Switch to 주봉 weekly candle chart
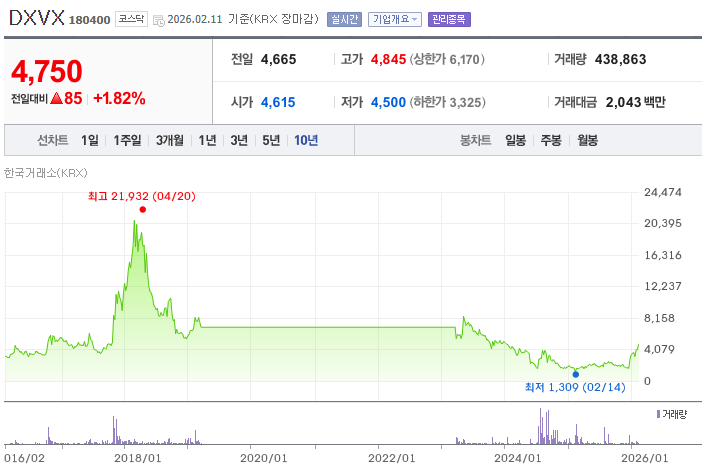The width and height of the screenshot is (702, 475). click(x=551, y=140)
